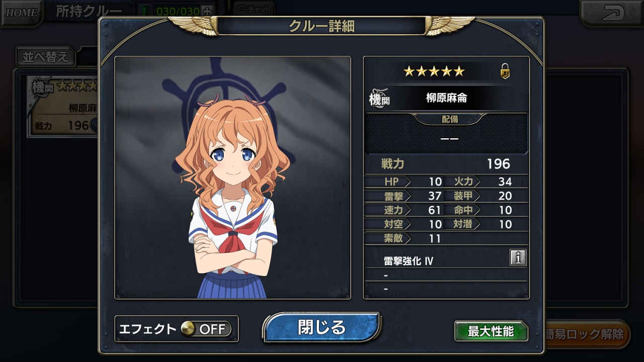Image resolution: width=644 pixels, height=362 pixels.
Task: Add crew slots with the plus icon
Action: pyautogui.click(x=207, y=11)
